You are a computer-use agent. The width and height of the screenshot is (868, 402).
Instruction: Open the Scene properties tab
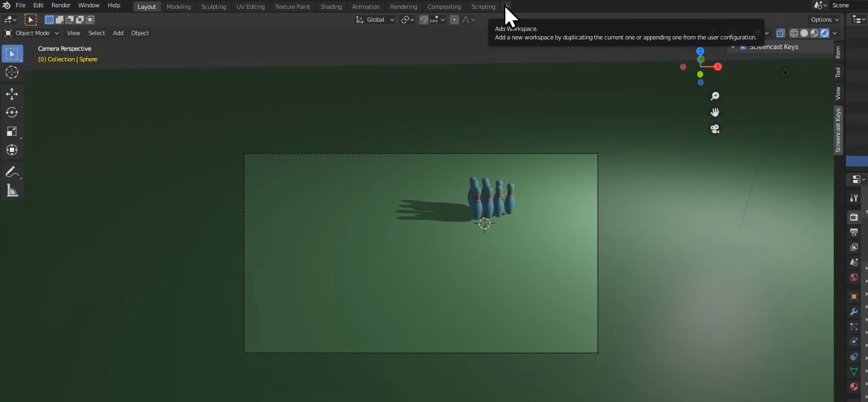pos(854,262)
